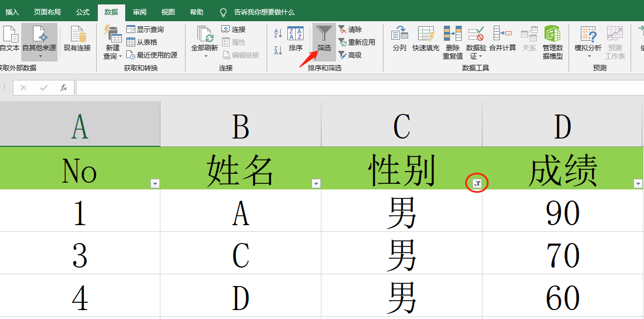Select the 成绩 header cell

(563, 168)
